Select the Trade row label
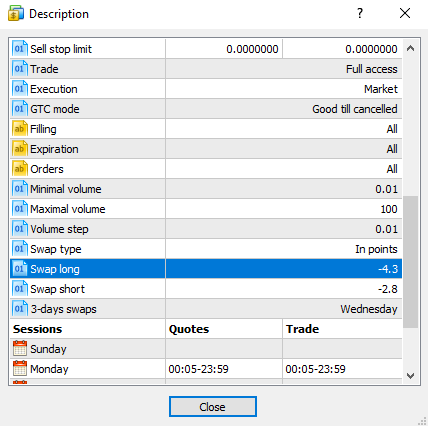 click(44, 69)
